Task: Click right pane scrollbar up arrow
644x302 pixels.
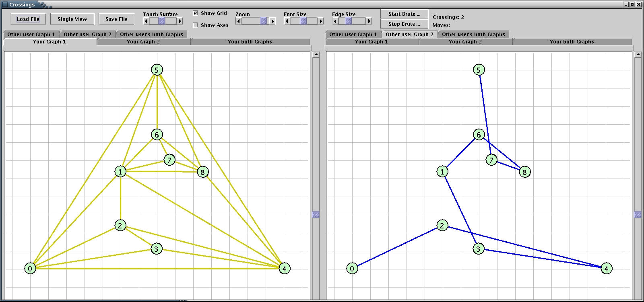Action: [638, 55]
